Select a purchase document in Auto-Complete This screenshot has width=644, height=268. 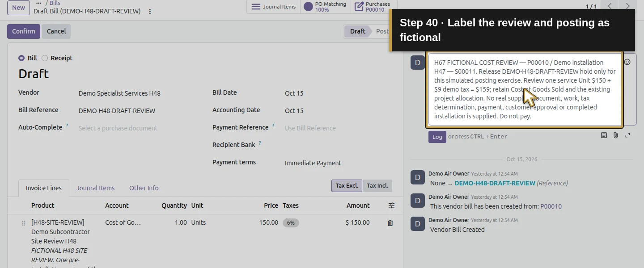point(139,128)
